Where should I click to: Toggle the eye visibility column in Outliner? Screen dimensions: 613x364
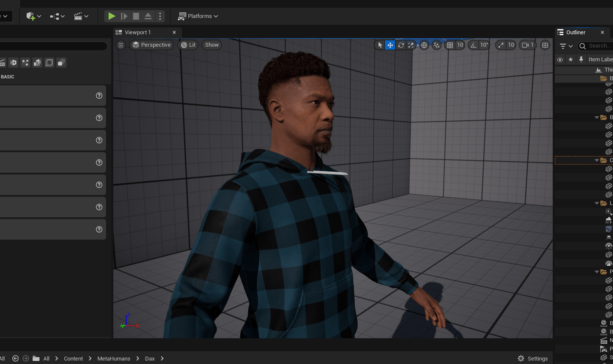point(559,60)
